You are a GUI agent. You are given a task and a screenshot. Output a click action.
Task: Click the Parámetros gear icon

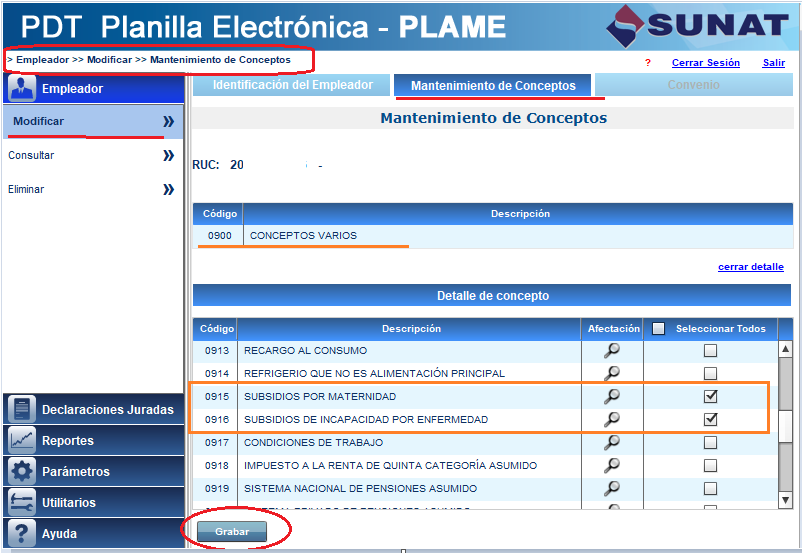coord(22,472)
